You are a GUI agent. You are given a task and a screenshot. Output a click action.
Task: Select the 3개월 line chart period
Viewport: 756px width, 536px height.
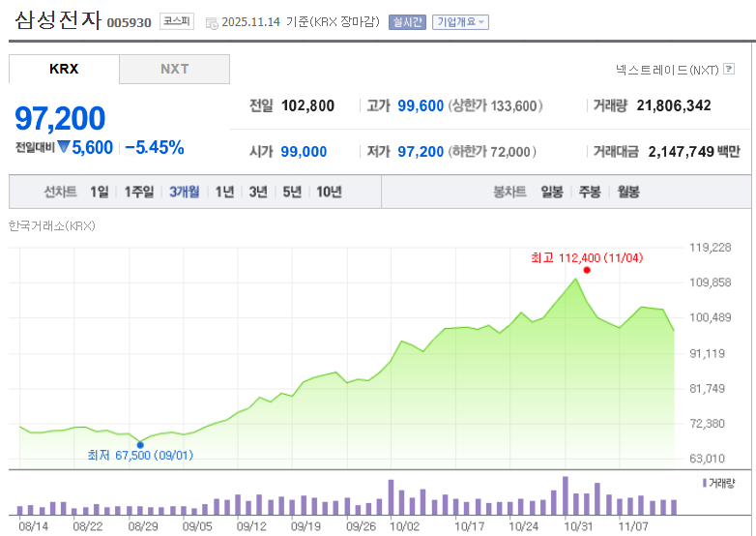185,192
